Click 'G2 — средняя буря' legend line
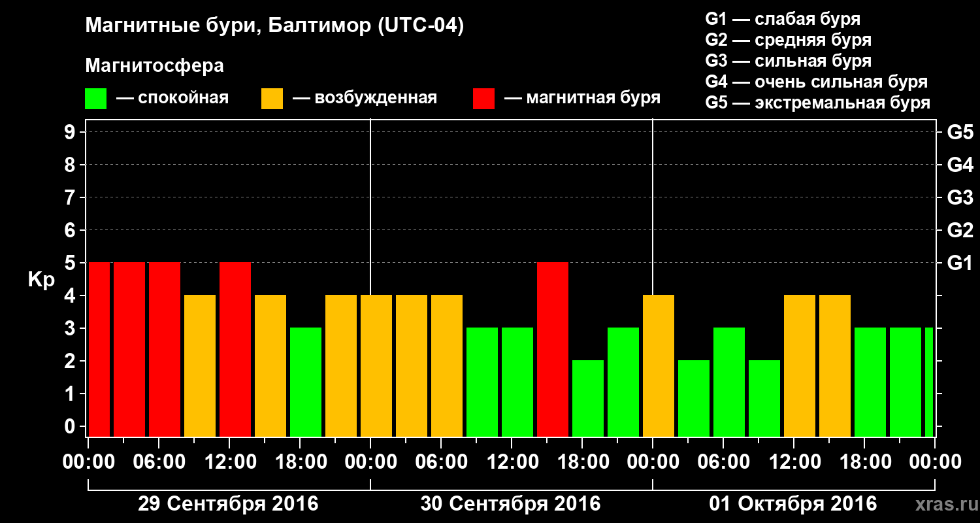The width and height of the screenshot is (980, 523). [789, 40]
